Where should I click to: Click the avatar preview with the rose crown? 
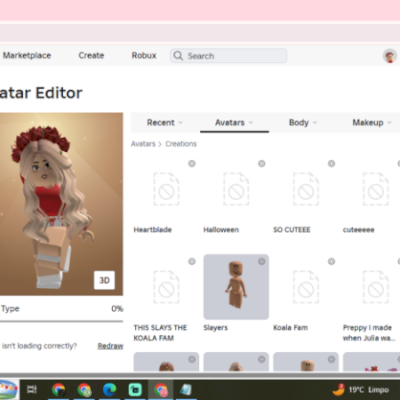click(61, 204)
